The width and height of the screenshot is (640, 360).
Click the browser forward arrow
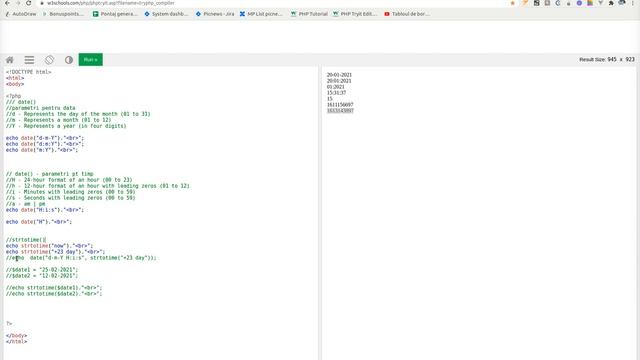point(18,3)
